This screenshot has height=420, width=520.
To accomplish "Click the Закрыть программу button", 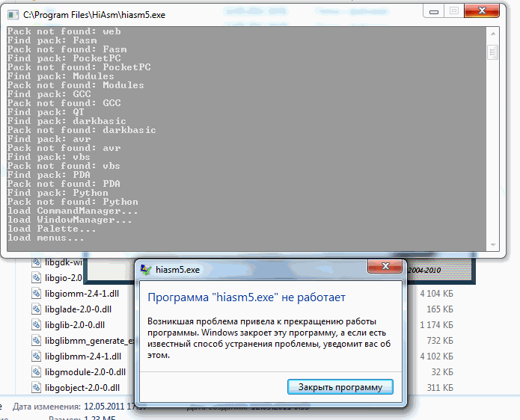I will coord(340,386).
